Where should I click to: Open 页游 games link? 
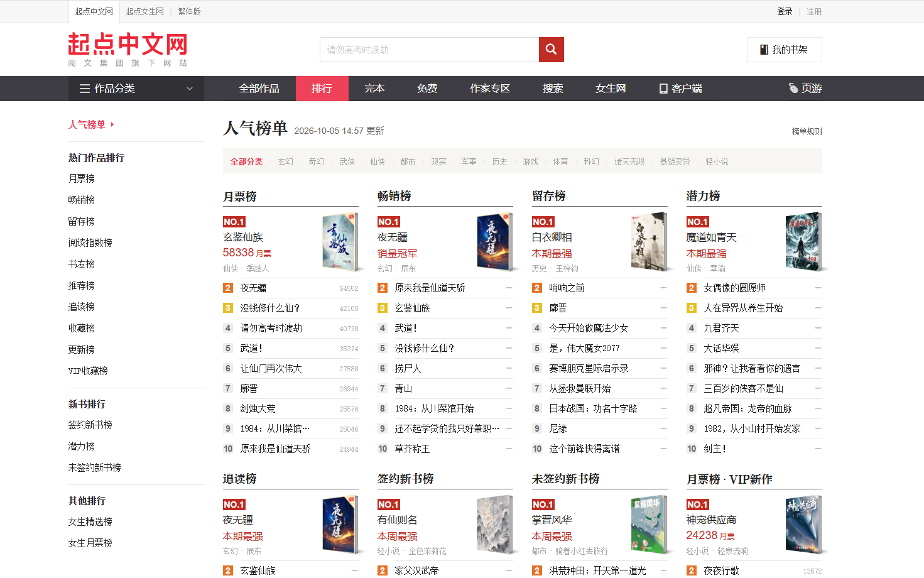(x=805, y=89)
